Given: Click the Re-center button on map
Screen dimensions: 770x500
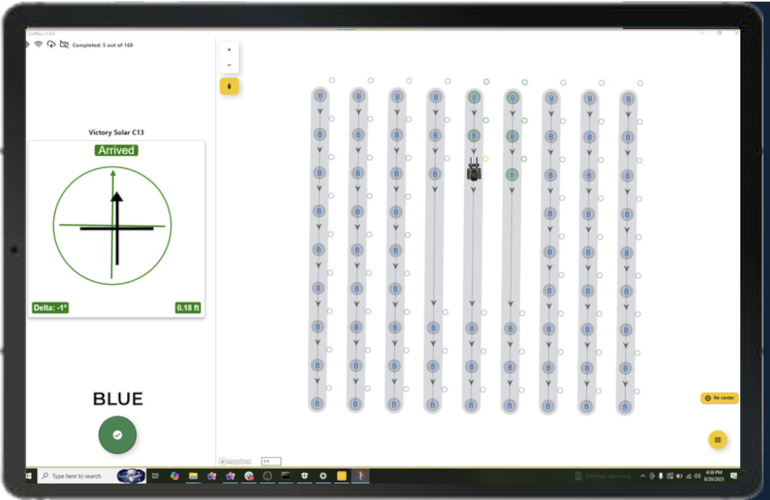Looking at the screenshot, I should point(720,398).
